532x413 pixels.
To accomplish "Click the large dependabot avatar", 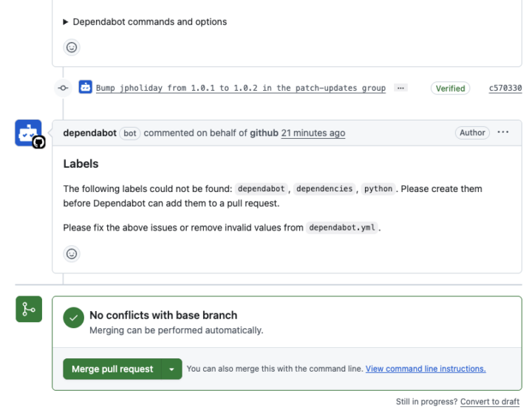I will pos(28,133).
